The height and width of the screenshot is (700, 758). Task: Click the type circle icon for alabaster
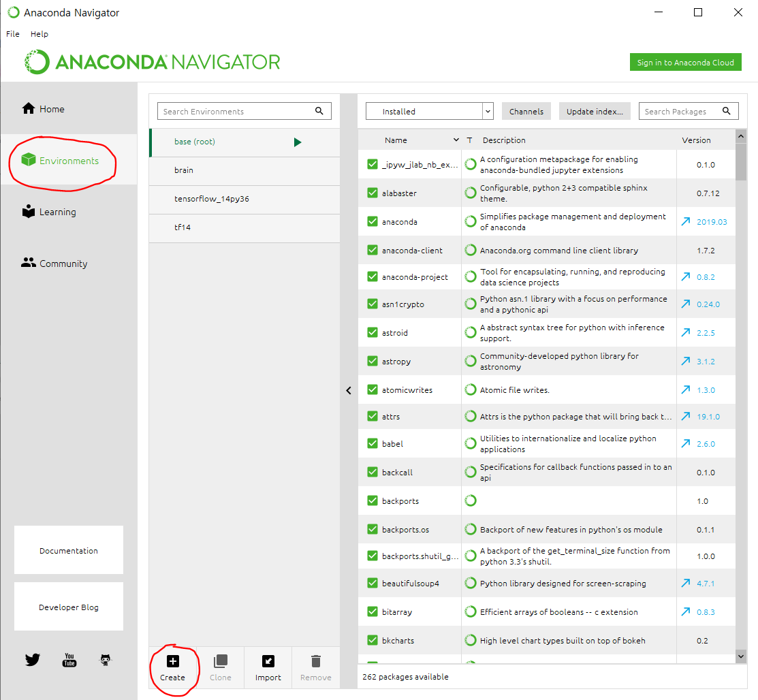471,193
